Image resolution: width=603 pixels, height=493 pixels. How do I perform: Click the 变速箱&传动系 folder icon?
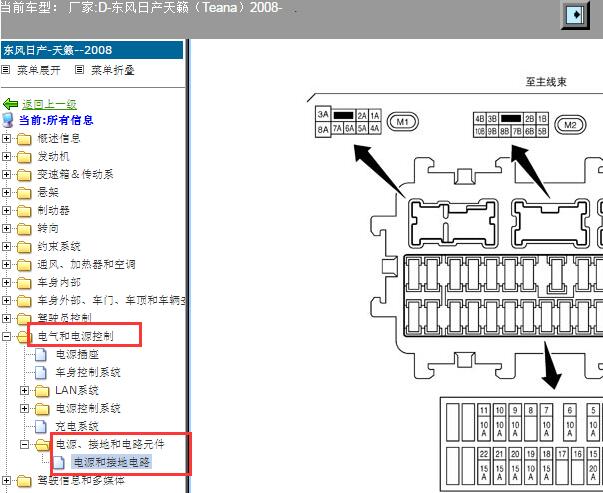click(24, 175)
